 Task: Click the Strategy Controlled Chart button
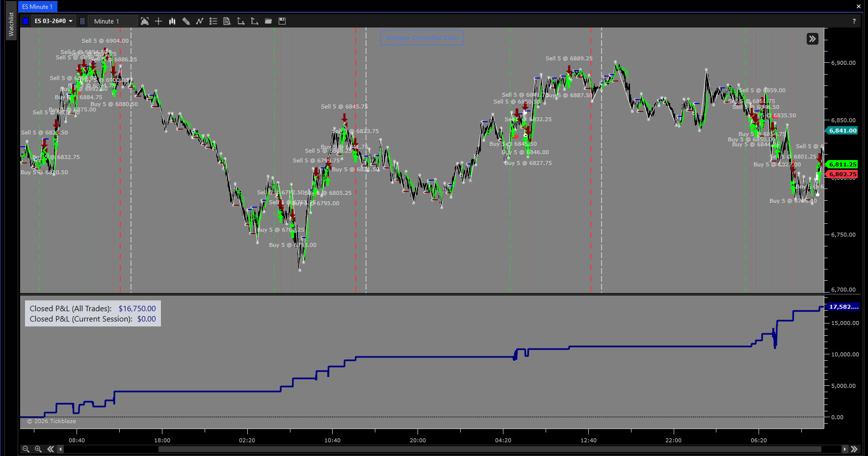tap(422, 38)
